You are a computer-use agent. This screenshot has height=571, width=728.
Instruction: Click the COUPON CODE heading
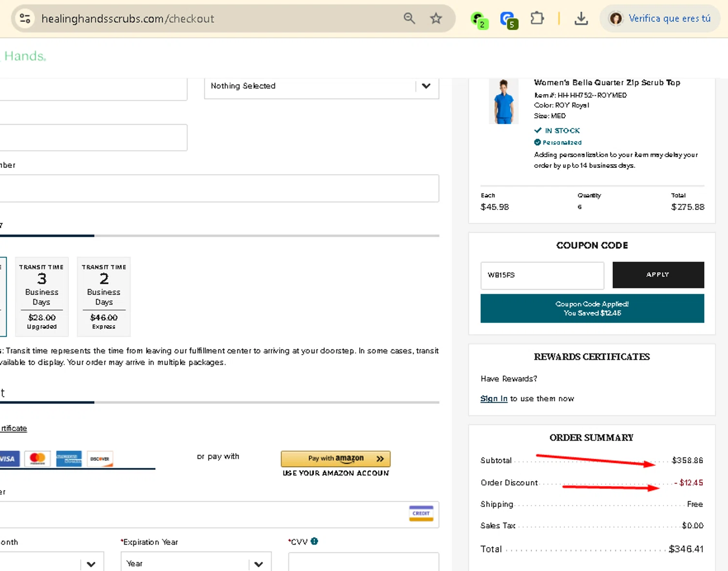pyautogui.click(x=592, y=245)
